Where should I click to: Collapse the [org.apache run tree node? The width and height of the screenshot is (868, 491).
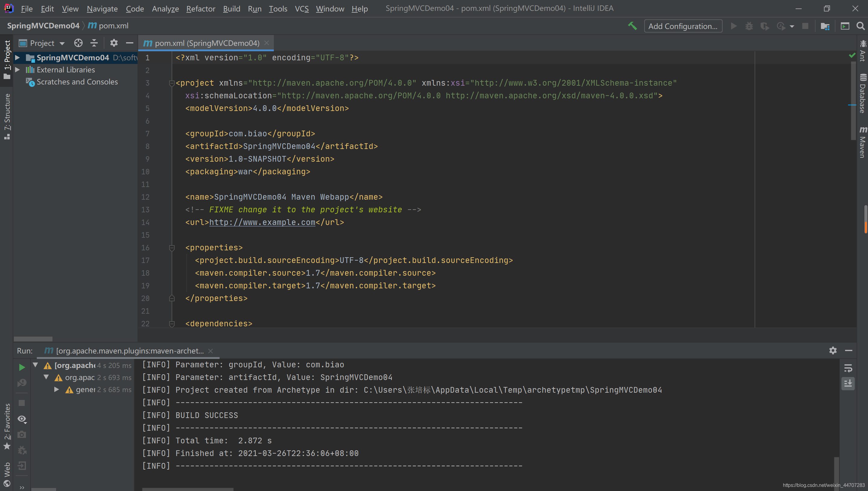pos(35,365)
